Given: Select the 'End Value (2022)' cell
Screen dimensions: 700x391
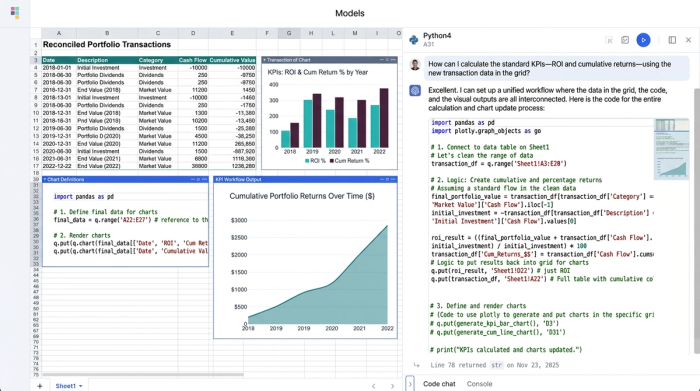Looking at the screenshot, I should (x=107, y=166).
